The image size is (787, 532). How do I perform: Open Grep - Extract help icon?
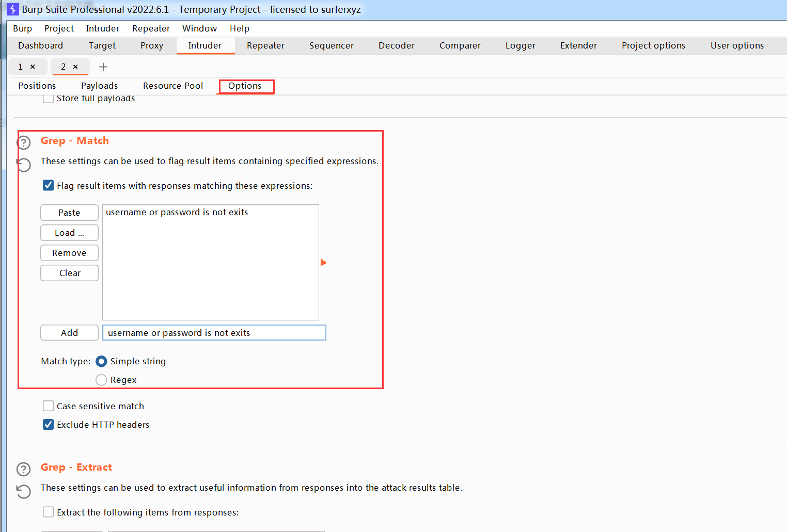[24, 469]
